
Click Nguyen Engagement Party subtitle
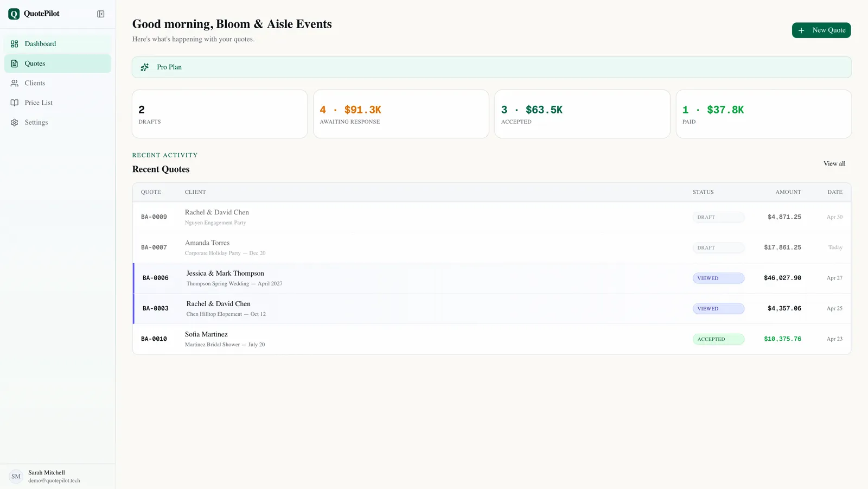click(215, 223)
